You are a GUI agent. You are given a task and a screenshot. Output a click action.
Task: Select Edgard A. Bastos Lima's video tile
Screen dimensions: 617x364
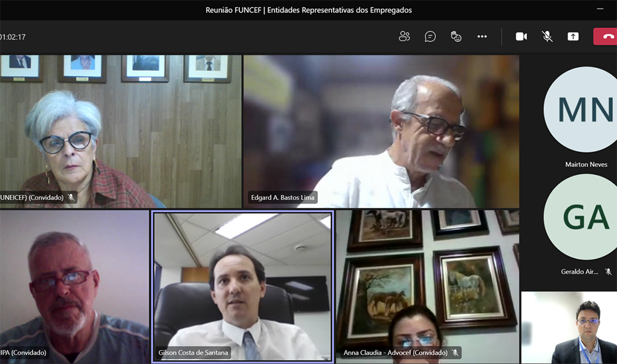tap(381, 131)
